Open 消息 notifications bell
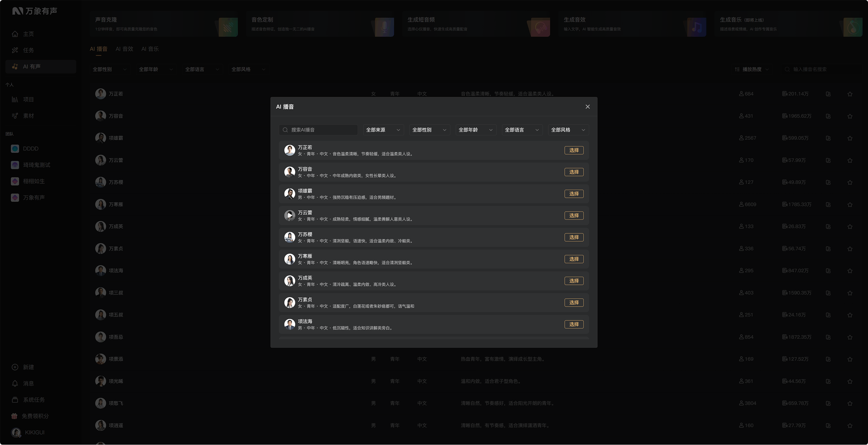The height and width of the screenshot is (445, 868). (x=15, y=383)
